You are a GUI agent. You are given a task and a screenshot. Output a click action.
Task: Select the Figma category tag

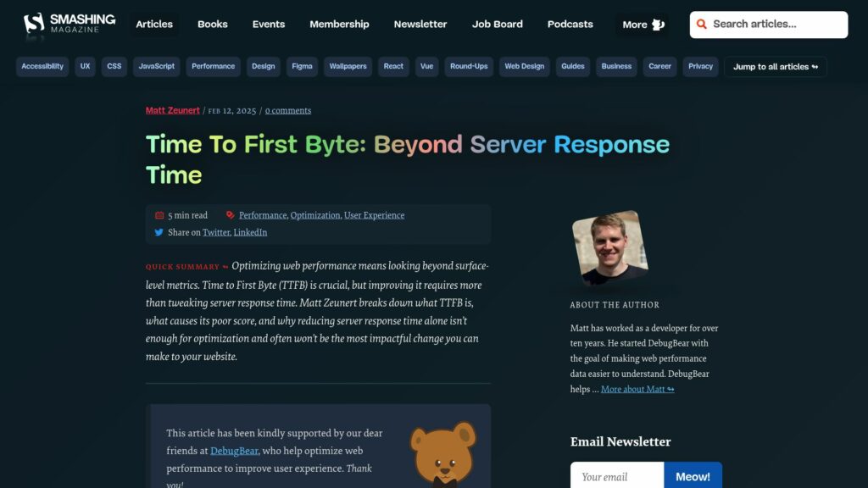(x=302, y=66)
